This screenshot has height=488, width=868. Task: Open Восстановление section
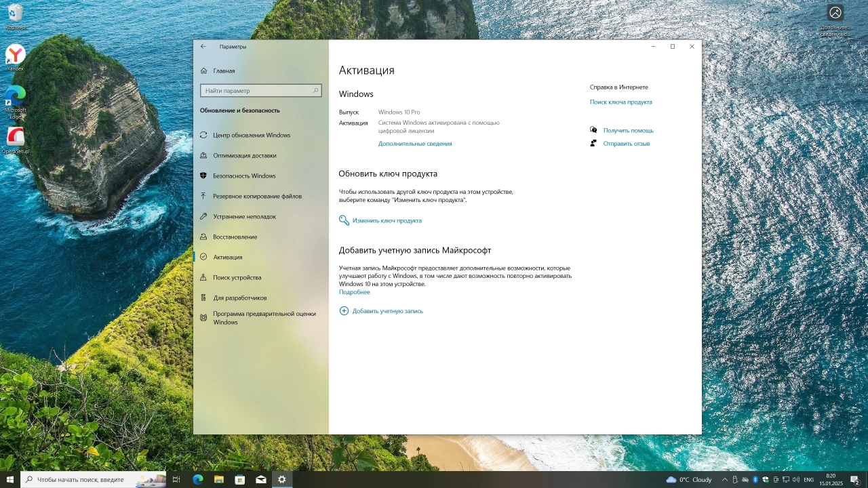[x=261, y=237]
